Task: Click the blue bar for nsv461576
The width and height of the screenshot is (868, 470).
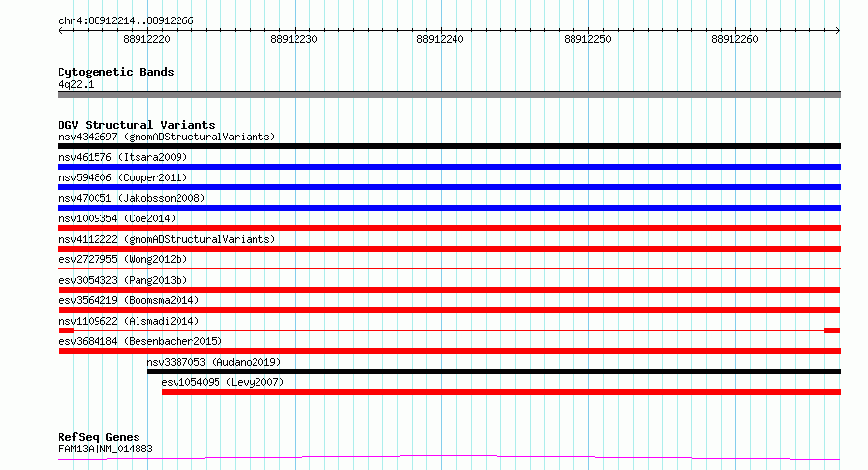Action: (449, 167)
